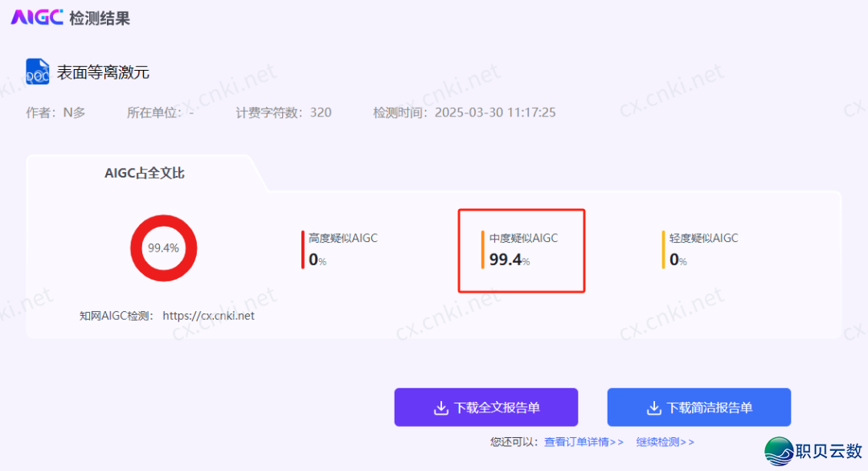The width and height of the screenshot is (868, 471).
Task: Select the red 99.4% donut chart
Action: coord(163,248)
